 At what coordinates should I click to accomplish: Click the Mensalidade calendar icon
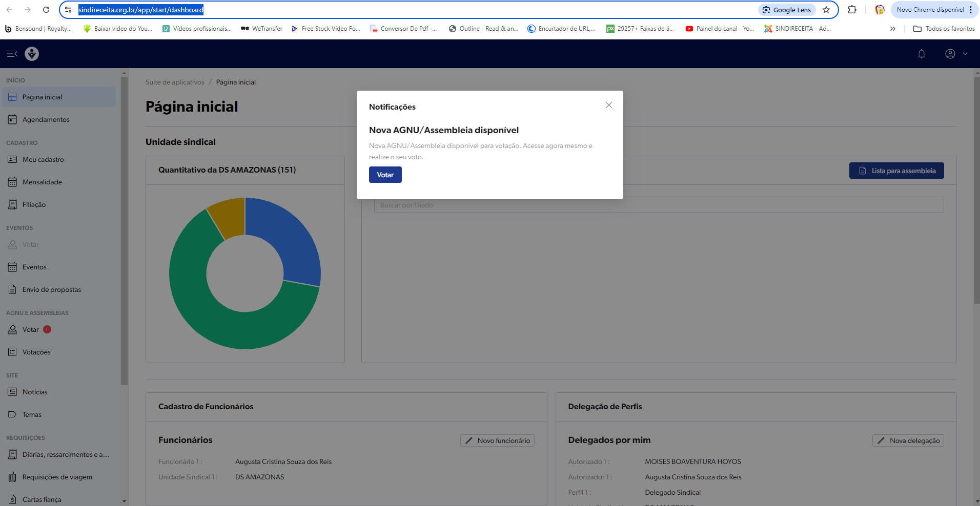(12, 182)
